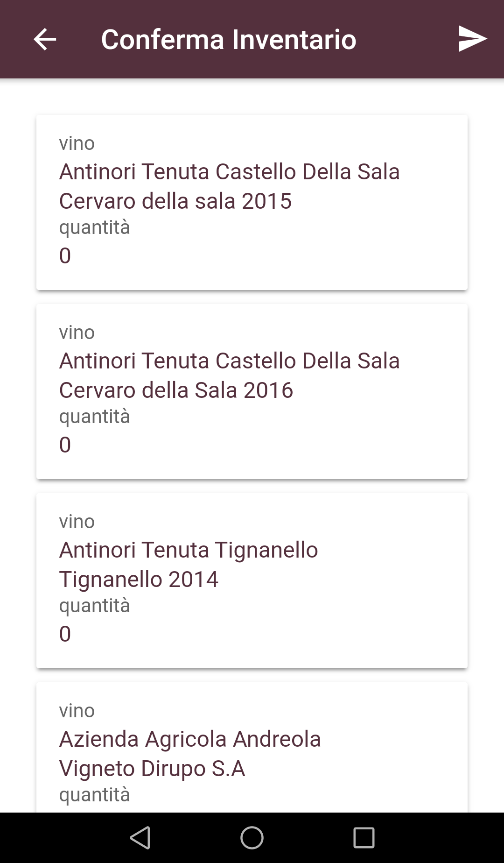
Task: Select the Conferma Inventario title
Action: (x=229, y=39)
